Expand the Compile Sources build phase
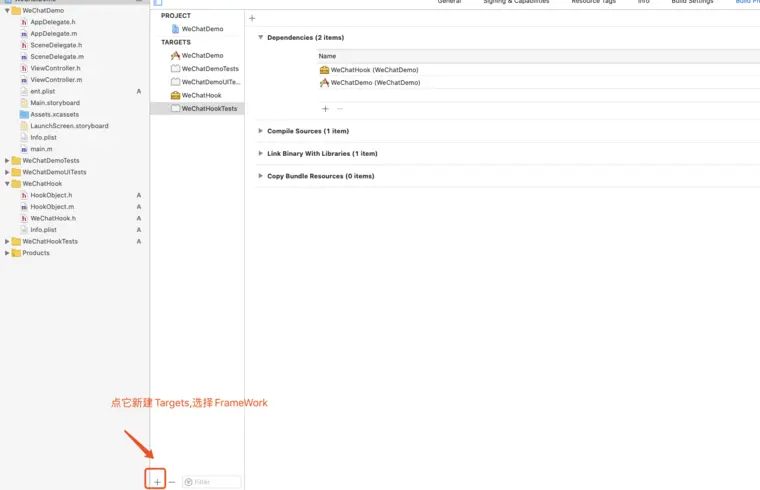Image resolution: width=760 pixels, height=490 pixels. click(260, 131)
